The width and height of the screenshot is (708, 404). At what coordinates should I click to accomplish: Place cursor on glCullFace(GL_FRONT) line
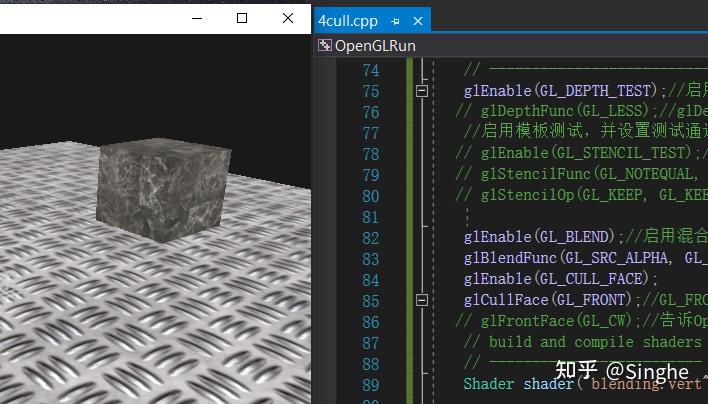(x=586, y=300)
